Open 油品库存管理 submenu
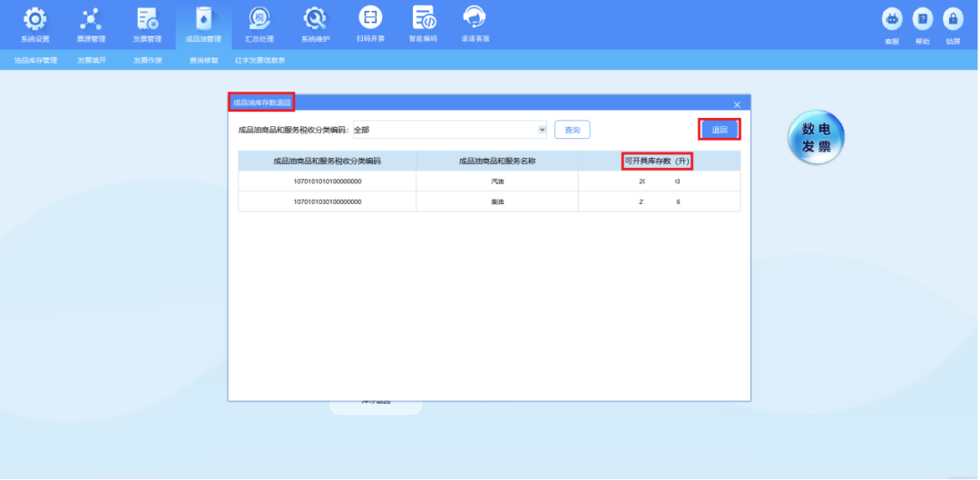 pyautogui.click(x=35, y=61)
